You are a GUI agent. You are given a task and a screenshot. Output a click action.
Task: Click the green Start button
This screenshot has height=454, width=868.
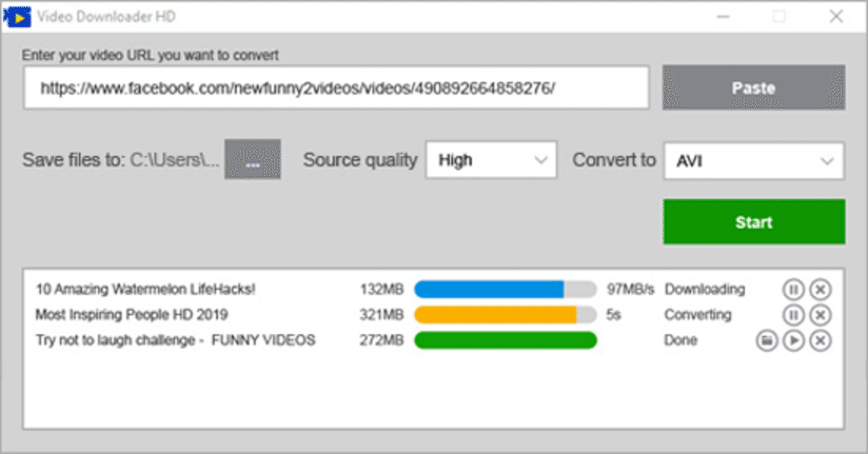point(754,222)
